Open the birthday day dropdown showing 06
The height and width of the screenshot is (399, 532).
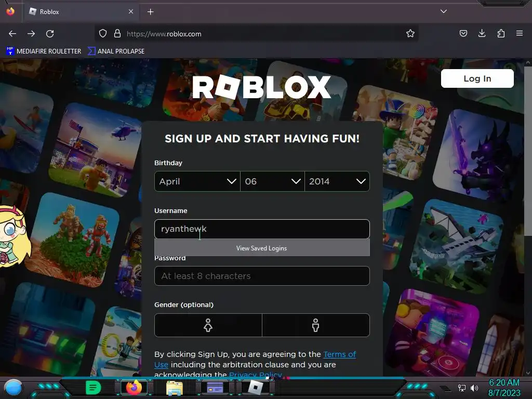[x=272, y=181]
